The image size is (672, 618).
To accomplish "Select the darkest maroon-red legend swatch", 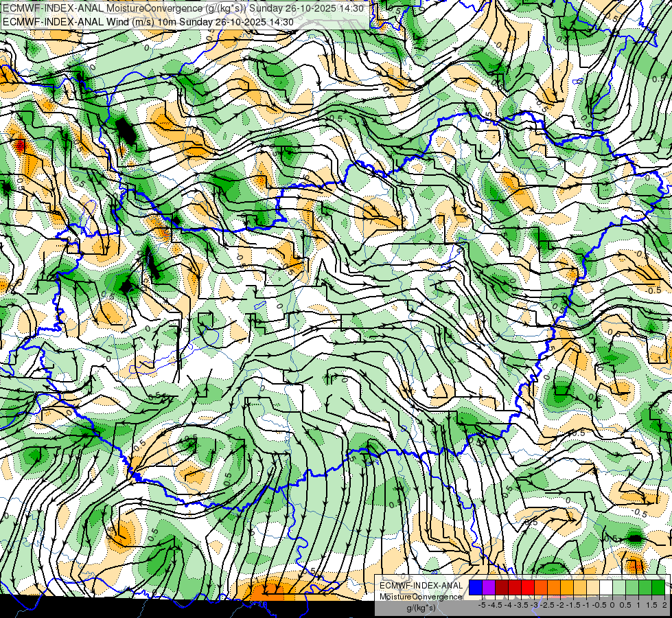I will click(x=502, y=587).
